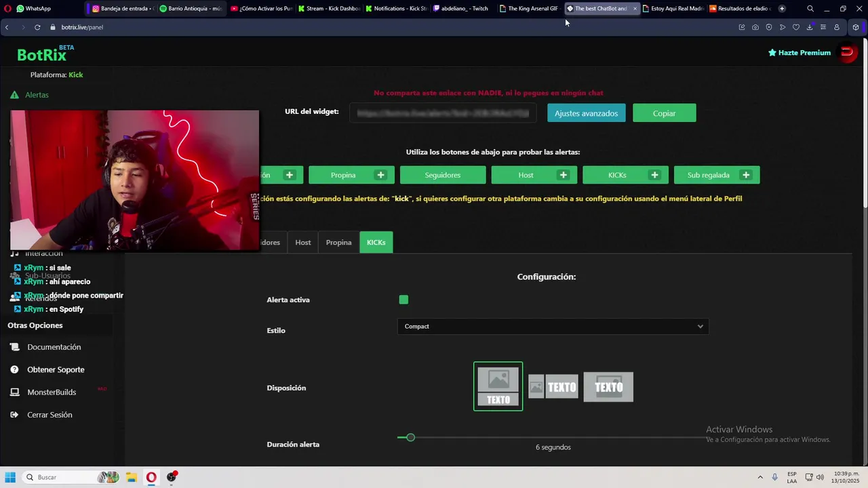This screenshot has height=488, width=868.
Task: Click plus icon on Sub regalada button
Action: point(746,175)
